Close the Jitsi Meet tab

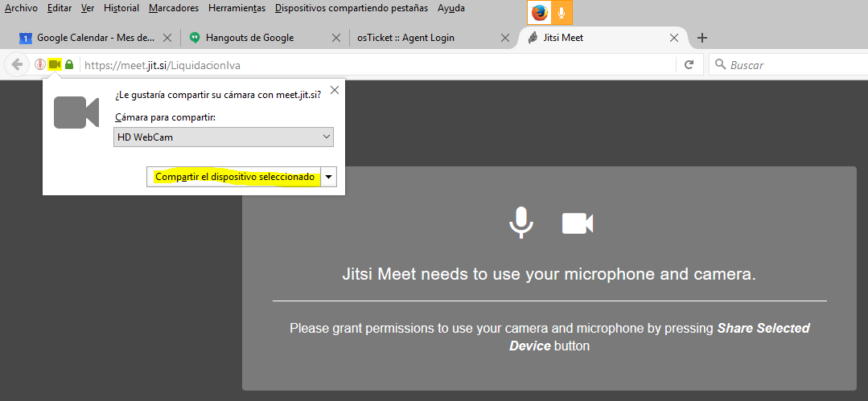click(673, 38)
